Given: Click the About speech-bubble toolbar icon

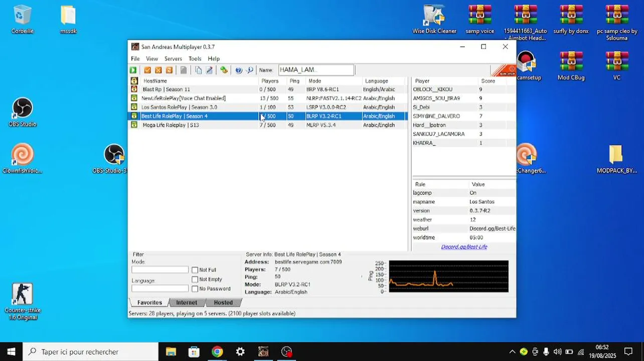Looking at the screenshot, I should (250, 70).
